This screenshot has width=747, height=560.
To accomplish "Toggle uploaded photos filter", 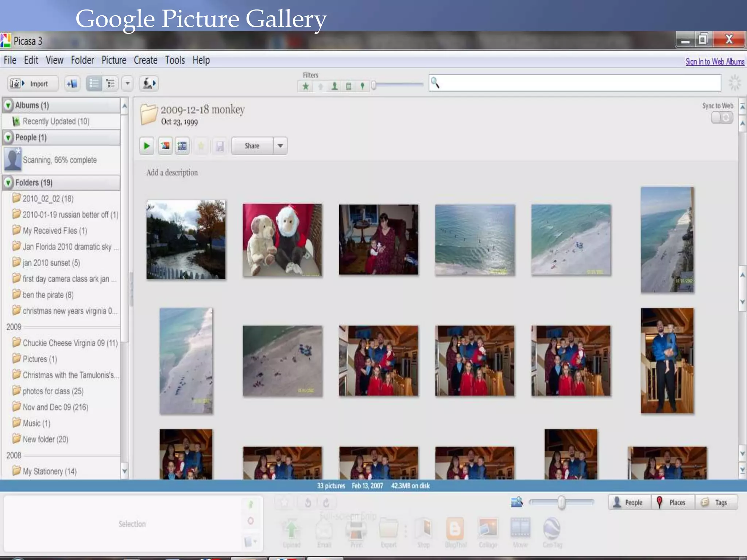I will click(320, 86).
